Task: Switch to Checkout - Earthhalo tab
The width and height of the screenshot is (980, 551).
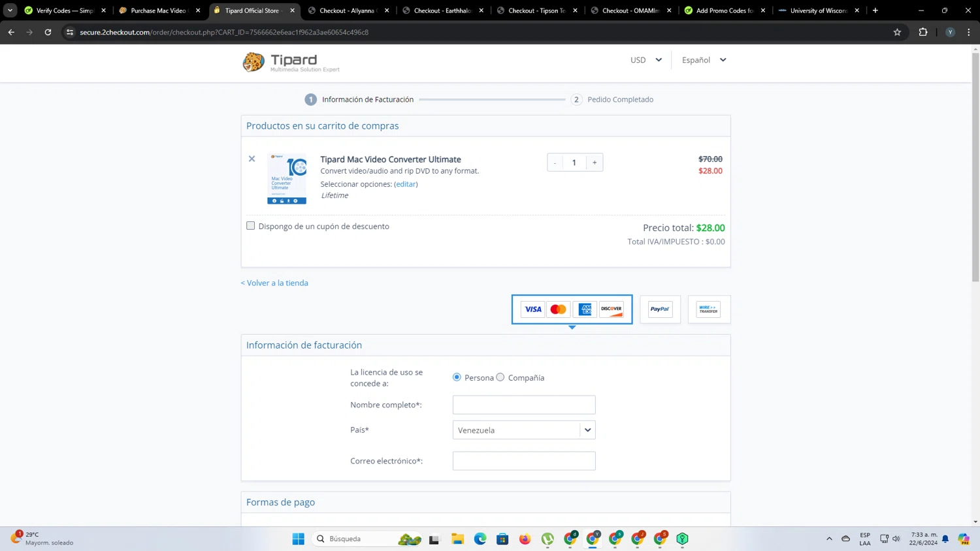Action: (x=442, y=10)
